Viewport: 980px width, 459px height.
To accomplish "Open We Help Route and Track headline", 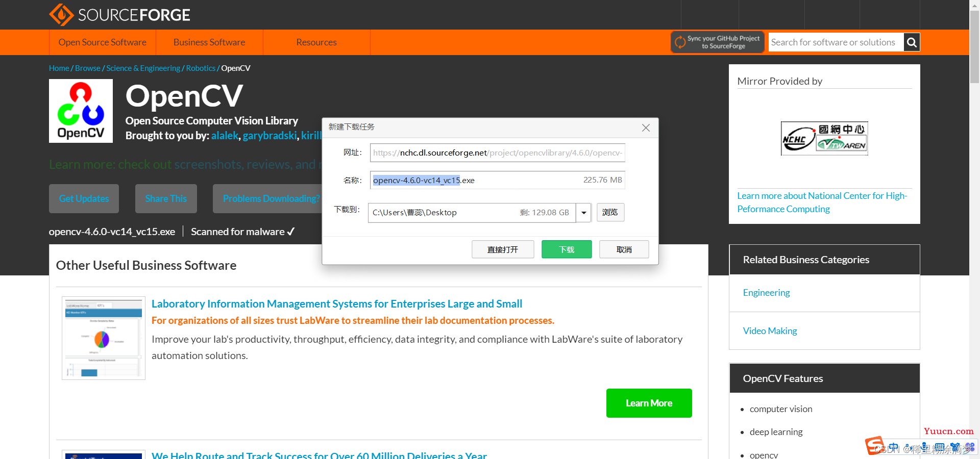I will click(319, 455).
